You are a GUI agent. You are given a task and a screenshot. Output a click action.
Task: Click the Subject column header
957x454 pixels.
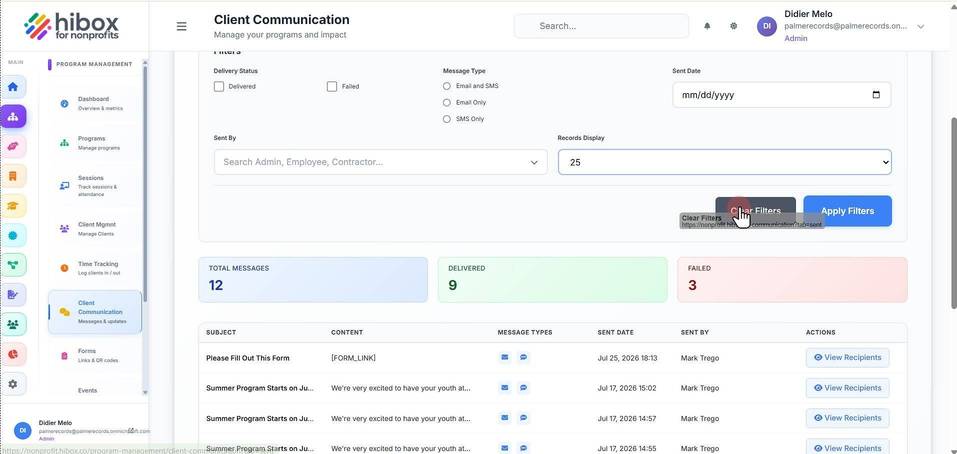tap(221, 333)
